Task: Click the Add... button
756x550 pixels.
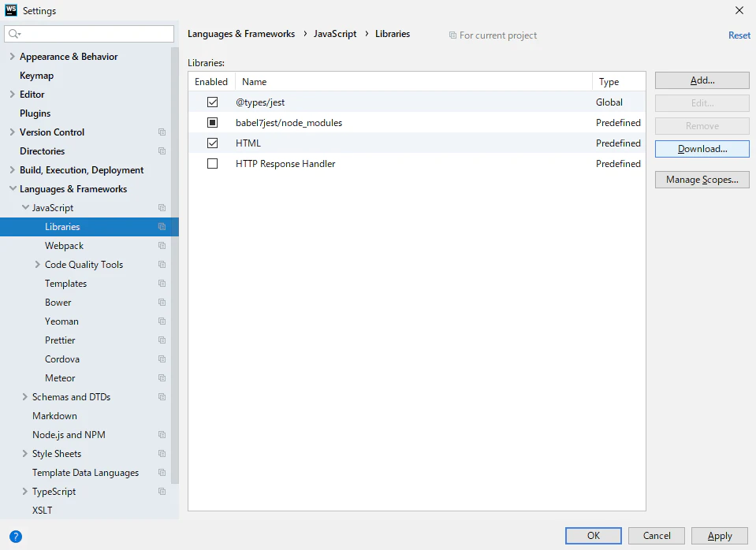Action: 702,80
